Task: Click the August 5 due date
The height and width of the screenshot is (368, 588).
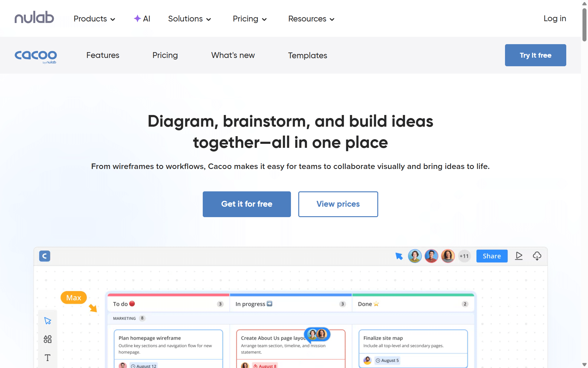Action: pyautogui.click(x=387, y=360)
